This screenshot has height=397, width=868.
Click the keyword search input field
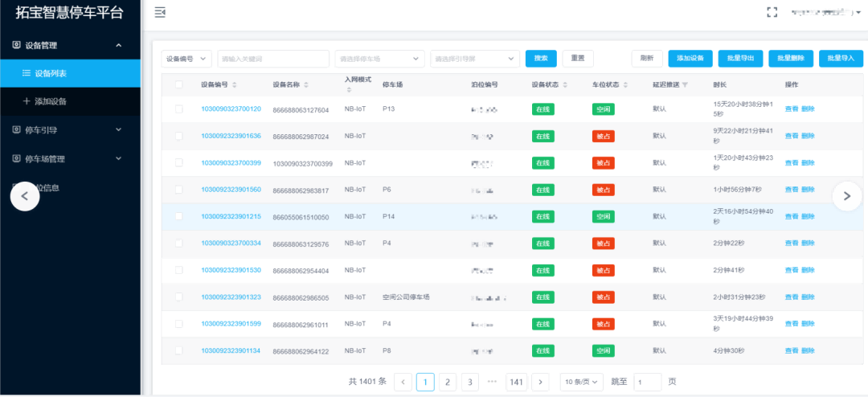273,59
